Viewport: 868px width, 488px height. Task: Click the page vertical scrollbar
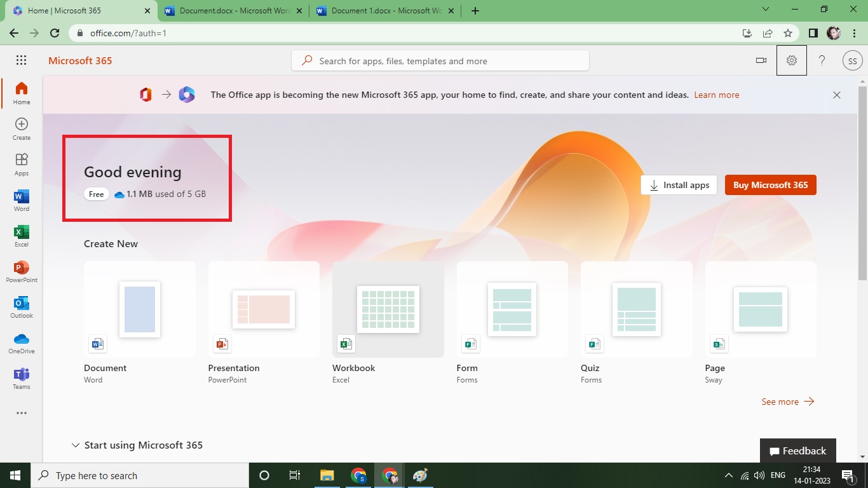coord(862,184)
